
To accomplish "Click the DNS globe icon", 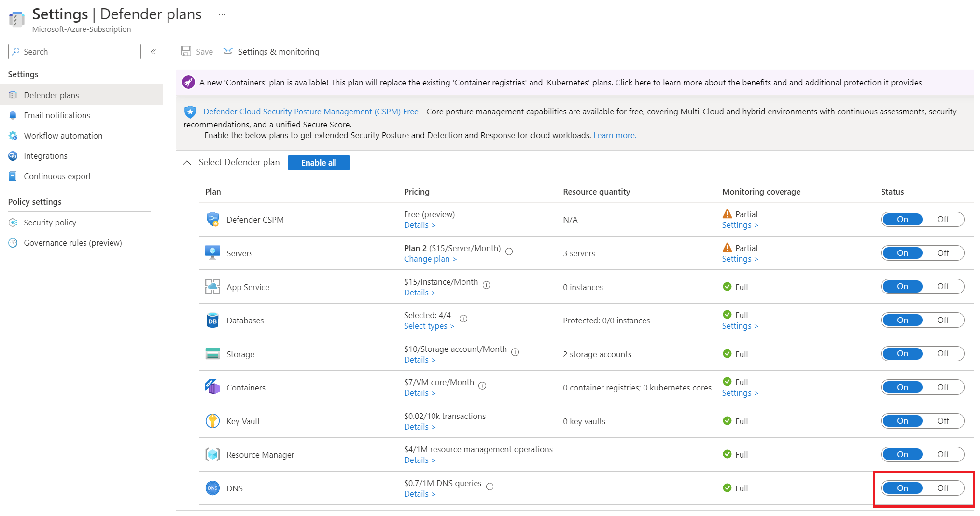I will click(x=212, y=488).
